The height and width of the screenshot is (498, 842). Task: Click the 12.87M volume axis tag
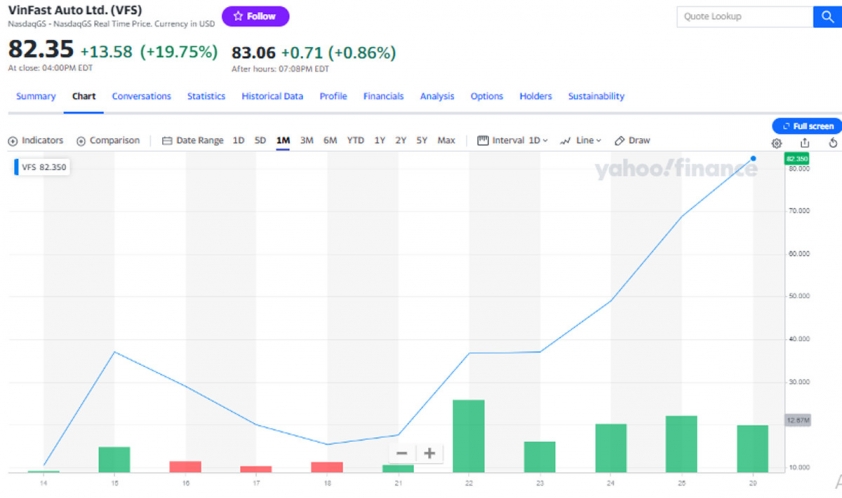[797, 420]
